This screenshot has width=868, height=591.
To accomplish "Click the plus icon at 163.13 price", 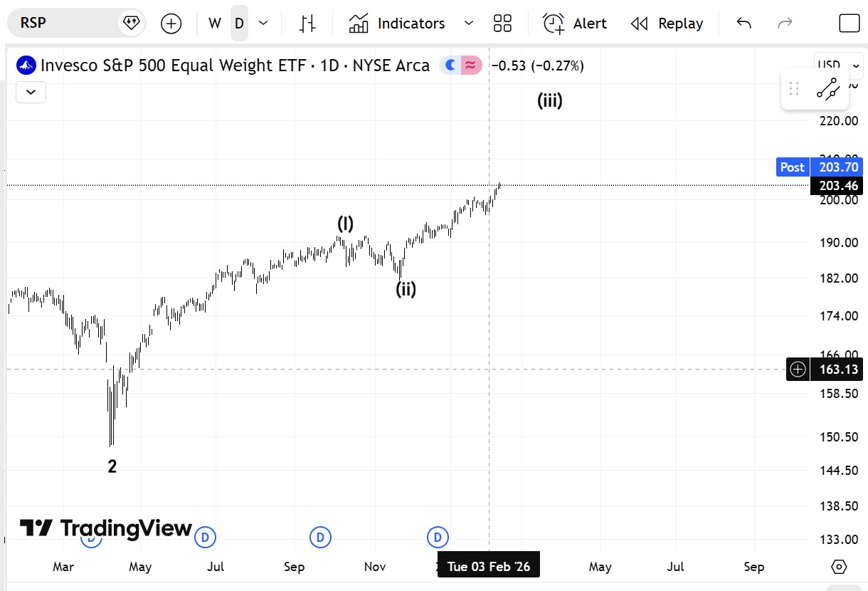I will click(x=798, y=369).
